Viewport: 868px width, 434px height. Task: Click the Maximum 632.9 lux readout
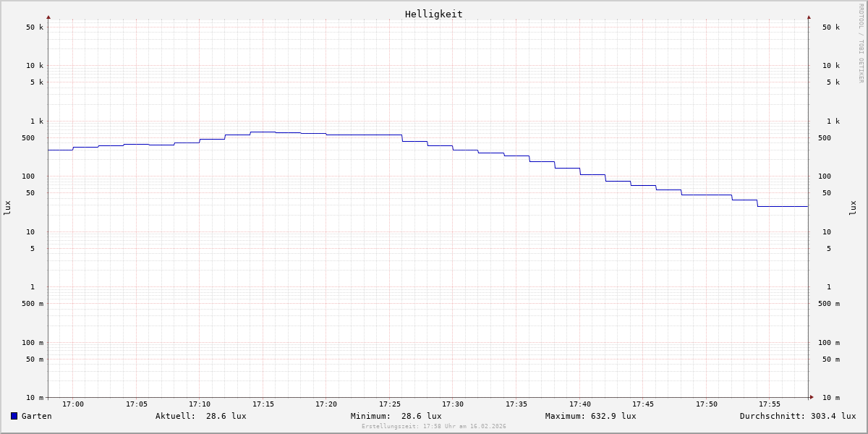click(x=590, y=416)
